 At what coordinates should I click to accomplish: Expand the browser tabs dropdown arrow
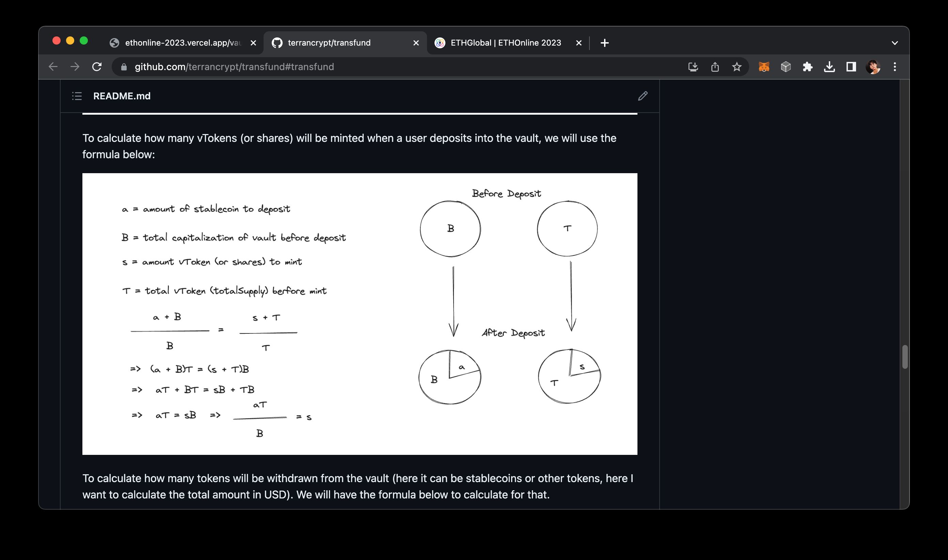click(x=895, y=43)
